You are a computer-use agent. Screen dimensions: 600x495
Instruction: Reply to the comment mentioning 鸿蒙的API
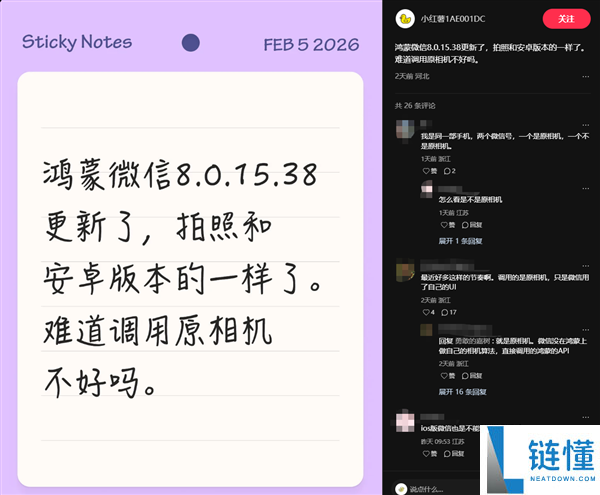click(472, 376)
